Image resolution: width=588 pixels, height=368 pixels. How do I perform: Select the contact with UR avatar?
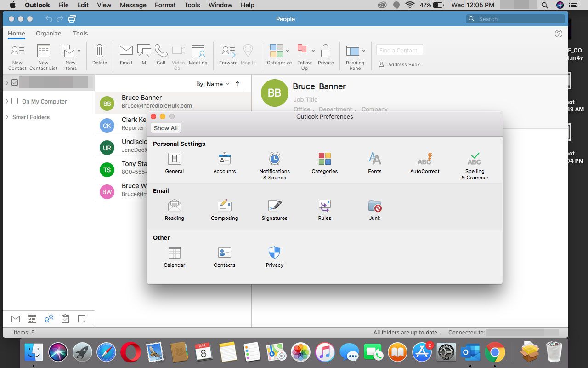(107, 148)
